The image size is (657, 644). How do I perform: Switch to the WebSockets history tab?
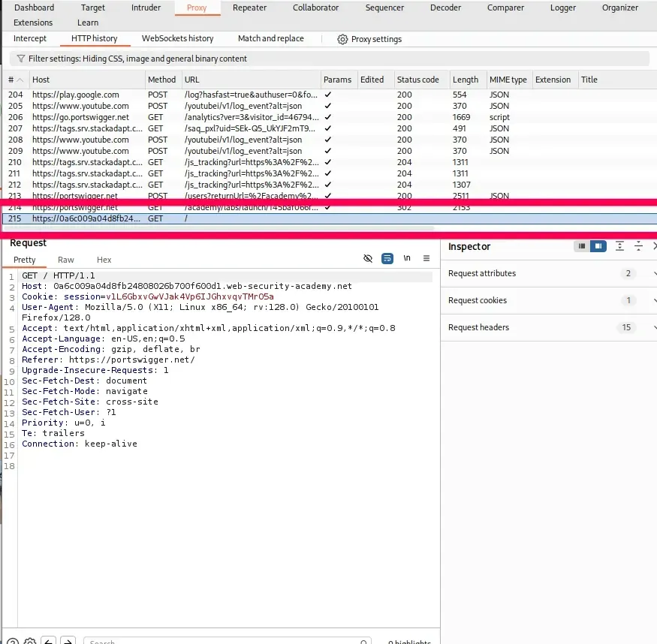[178, 38]
